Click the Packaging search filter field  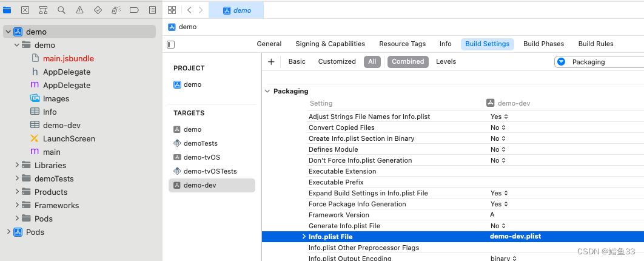[x=603, y=62]
